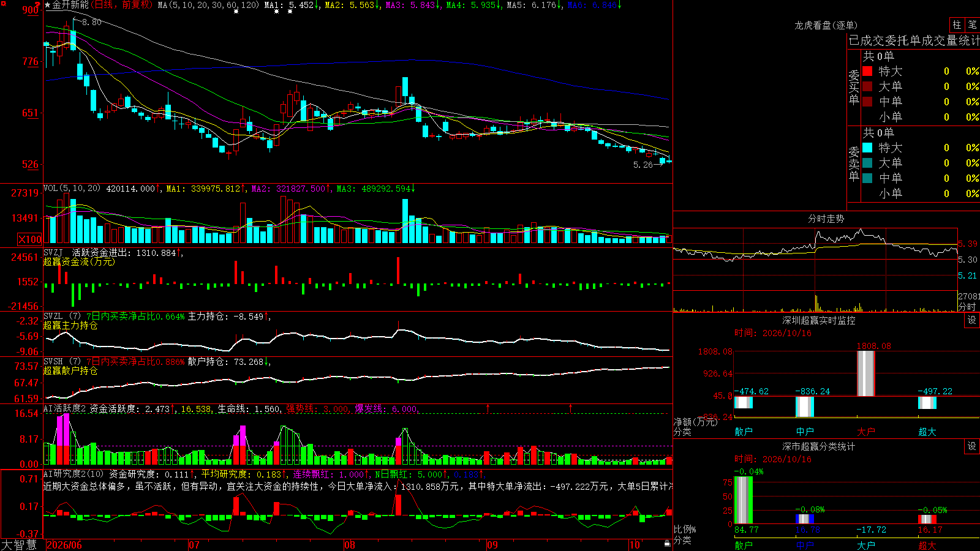Click the dark red 大单 buy-order swatch

click(867, 86)
